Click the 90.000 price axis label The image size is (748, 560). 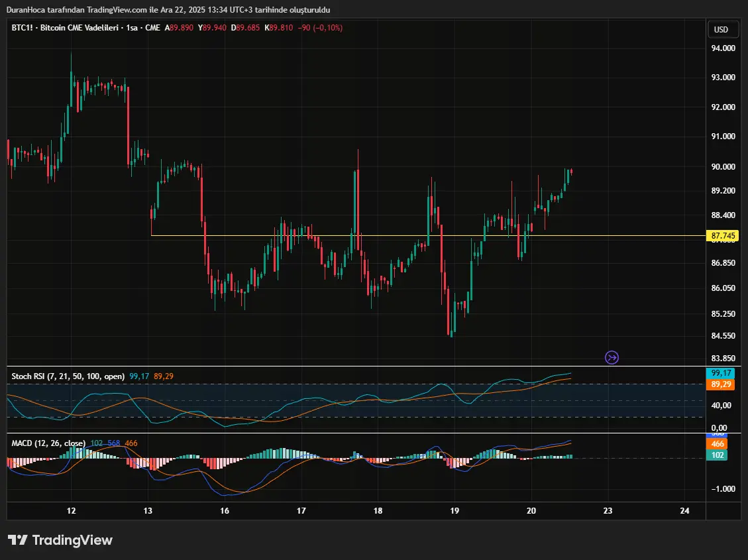click(x=723, y=166)
